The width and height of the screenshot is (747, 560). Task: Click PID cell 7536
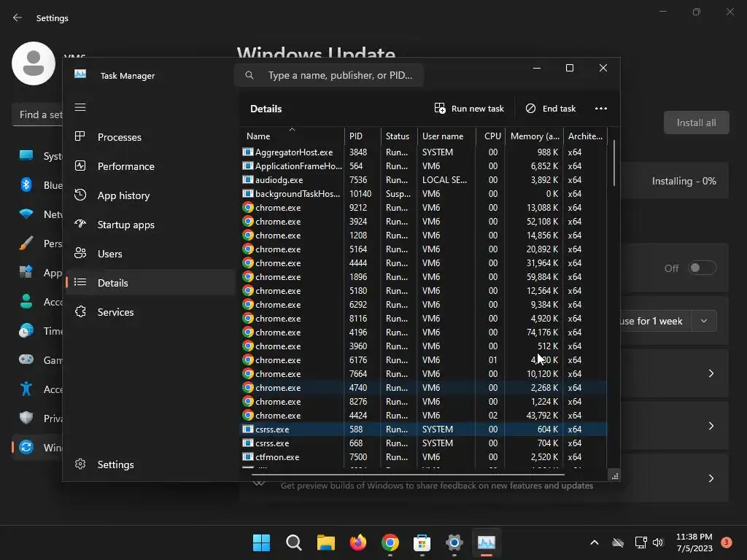coord(358,180)
